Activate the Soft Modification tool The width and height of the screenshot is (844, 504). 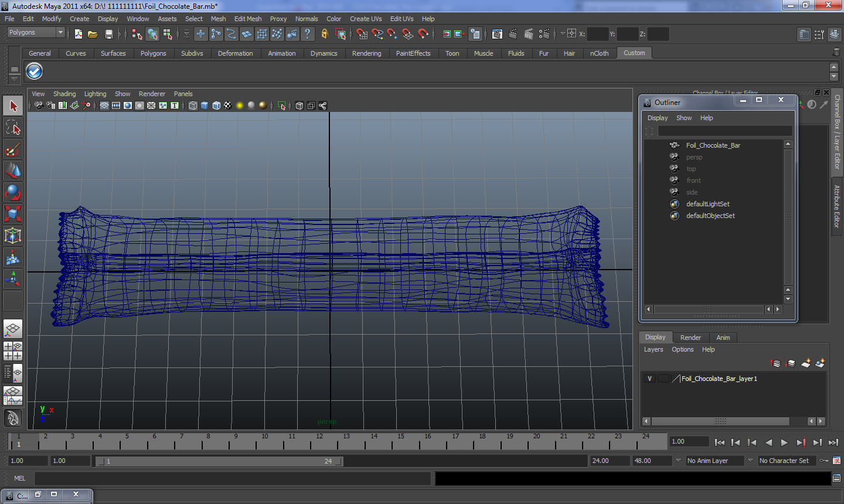click(x=13, y=257)
